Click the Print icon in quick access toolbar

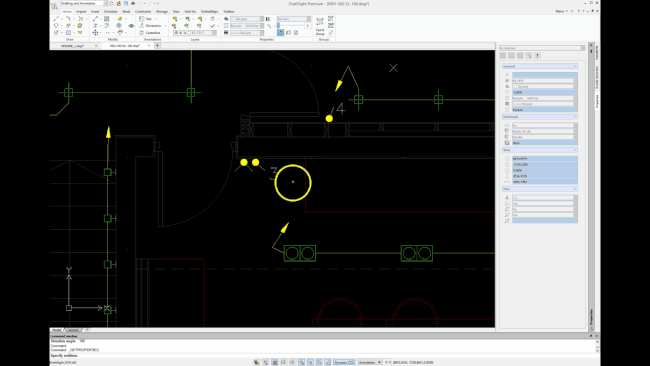pos(133,3)
